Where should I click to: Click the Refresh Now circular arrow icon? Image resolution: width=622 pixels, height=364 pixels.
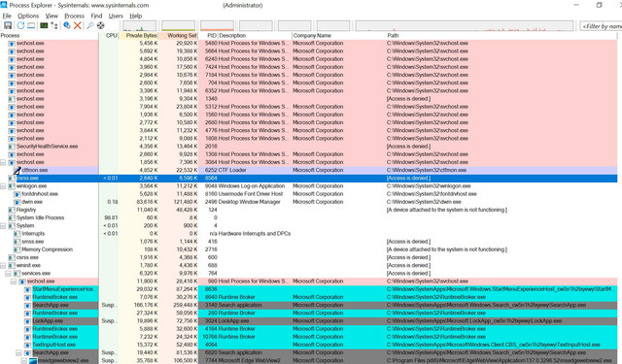20,26
